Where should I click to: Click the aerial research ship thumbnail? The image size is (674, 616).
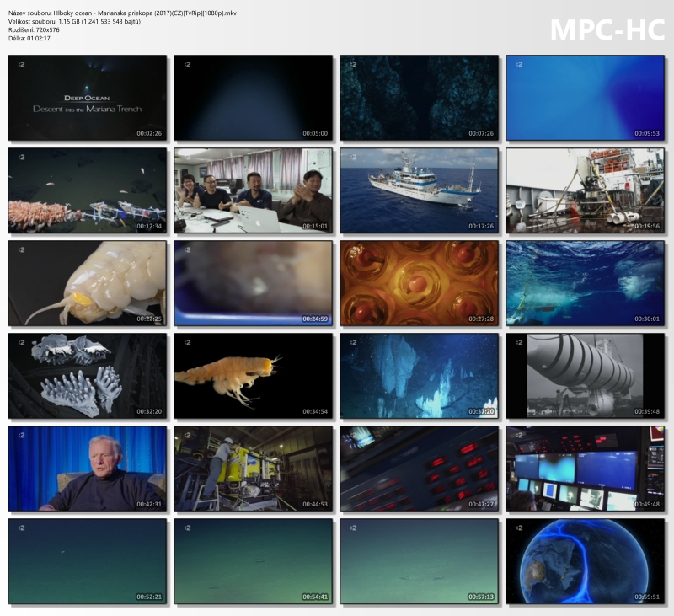419,191
